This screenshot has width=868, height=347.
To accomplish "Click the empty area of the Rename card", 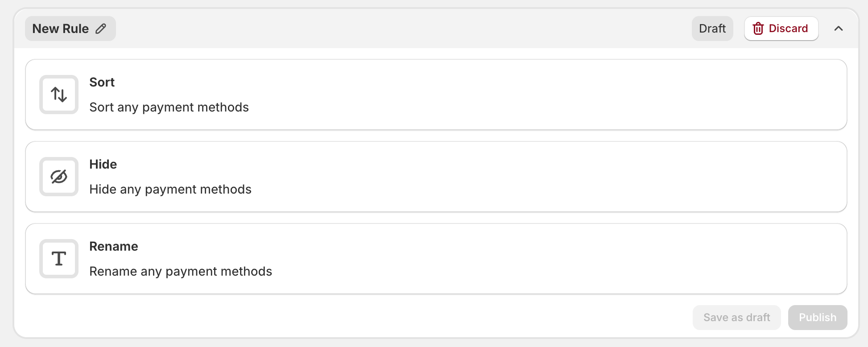I will [x=535, y=259].
